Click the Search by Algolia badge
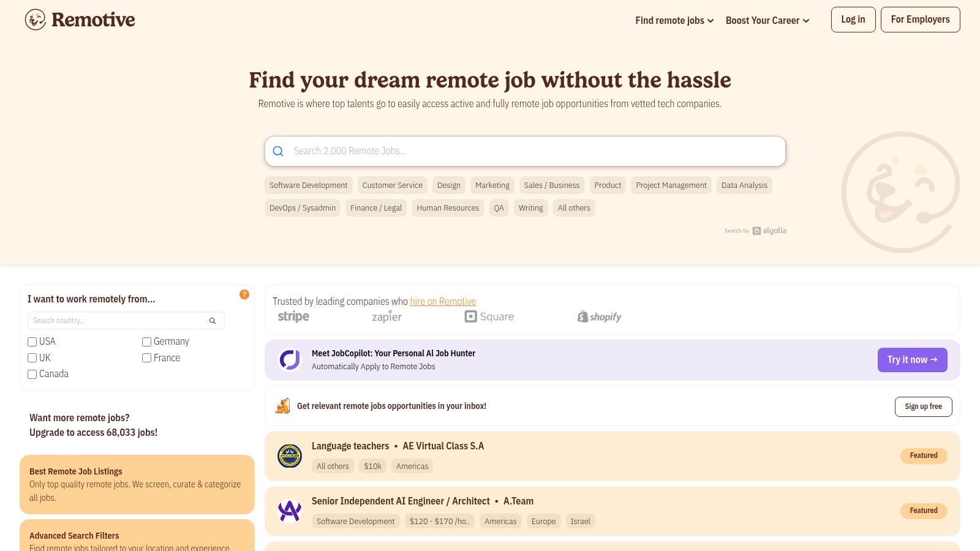 pyautogui.click(x=755, y=231)
